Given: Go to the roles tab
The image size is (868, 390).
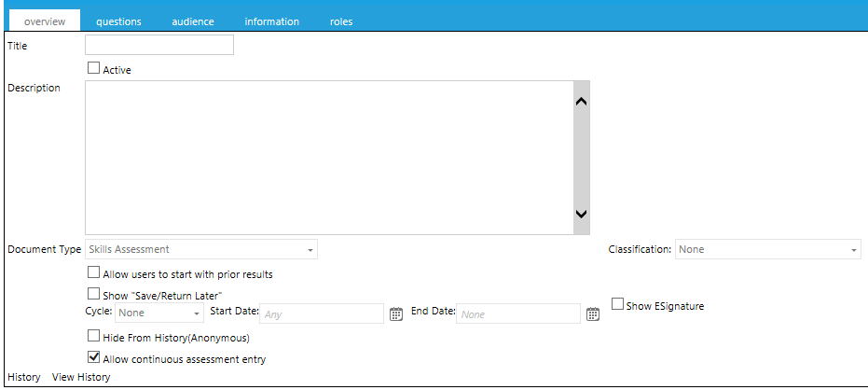Looking at the screenshot, I should coord(341,21).
